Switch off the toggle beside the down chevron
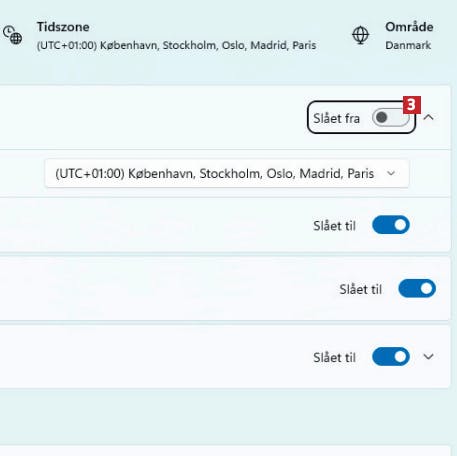 (x=391, y=356)
